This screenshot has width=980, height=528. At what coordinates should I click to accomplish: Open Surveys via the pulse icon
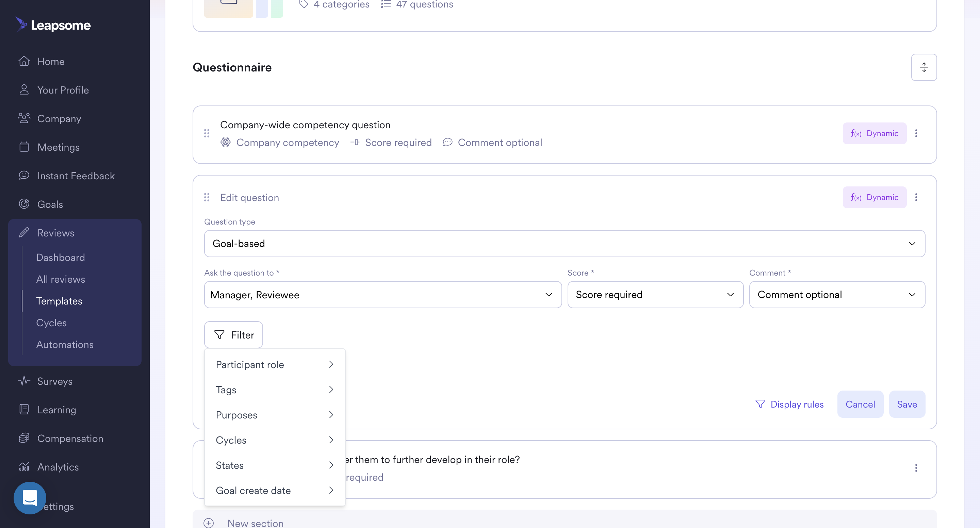tap(24, 381)
